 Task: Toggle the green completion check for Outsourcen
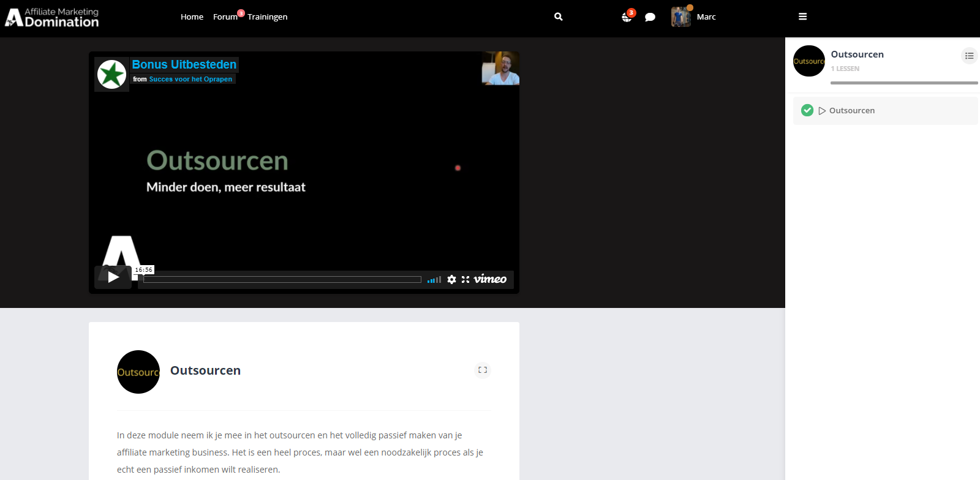(x=807, y=110)
